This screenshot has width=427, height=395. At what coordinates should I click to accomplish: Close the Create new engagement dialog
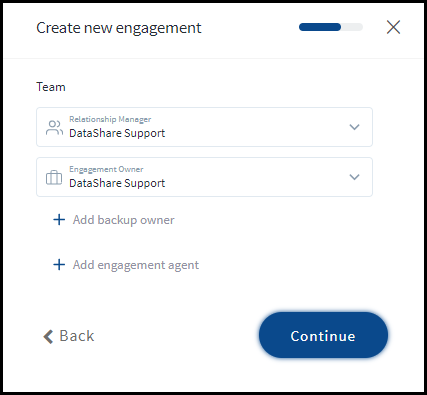(393, 27)
